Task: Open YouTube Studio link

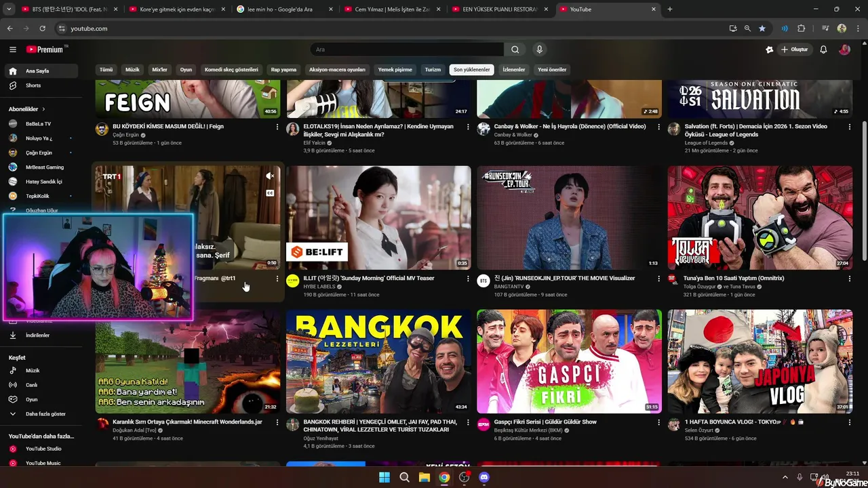Action: coord(43,449)
